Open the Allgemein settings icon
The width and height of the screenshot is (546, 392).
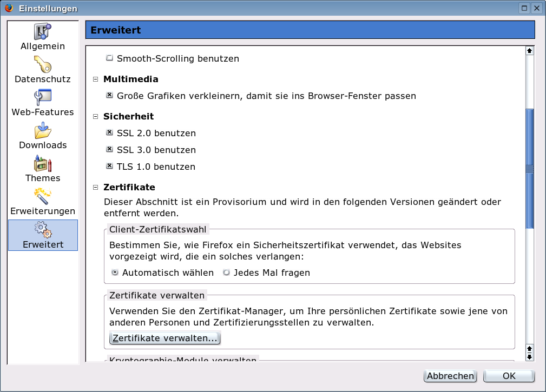pyautogui.click(x=43, y=32)
